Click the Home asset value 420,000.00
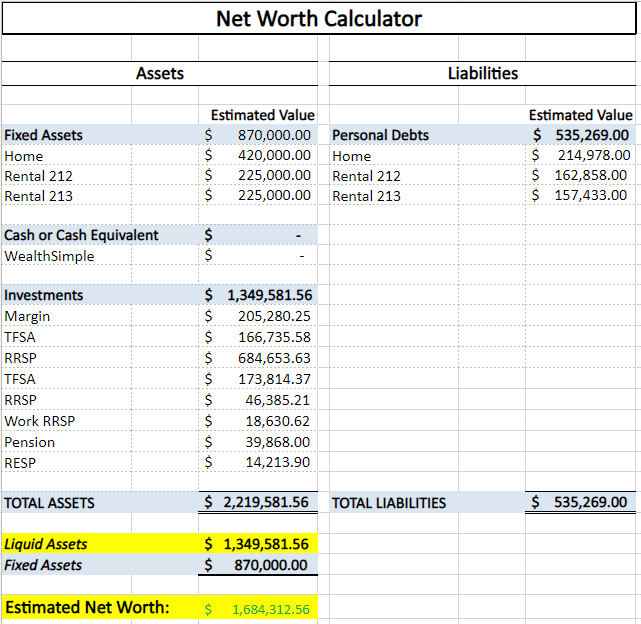This screenshot has height=624, width=641. [258, 155]
